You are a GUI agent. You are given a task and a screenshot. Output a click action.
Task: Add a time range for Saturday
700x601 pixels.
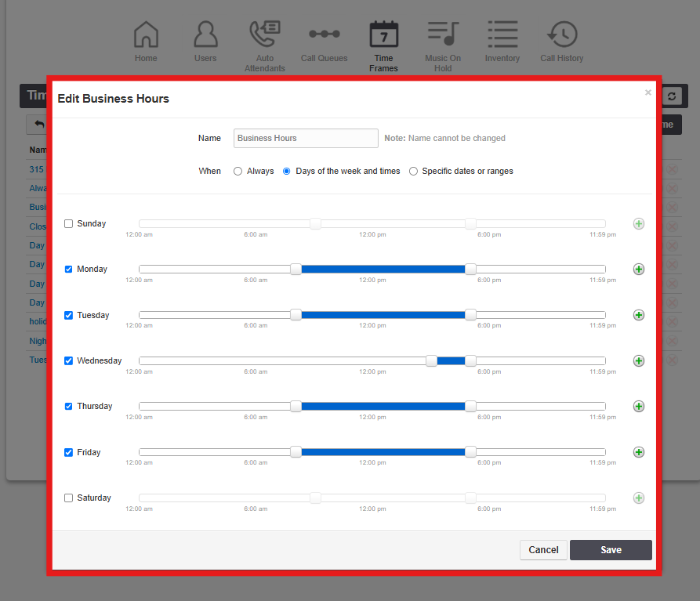[x=639, y=498]
